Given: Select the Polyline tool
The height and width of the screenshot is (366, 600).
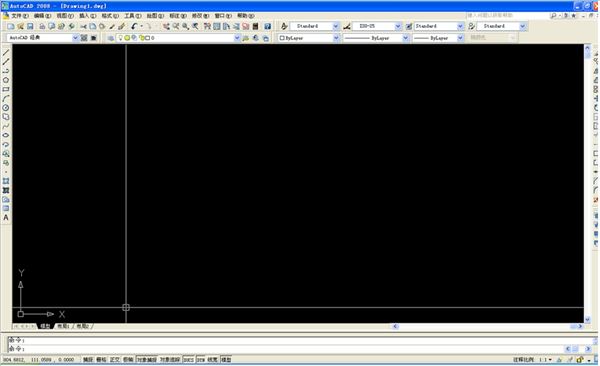Looking at the screenshot, I should coord(6,71).
